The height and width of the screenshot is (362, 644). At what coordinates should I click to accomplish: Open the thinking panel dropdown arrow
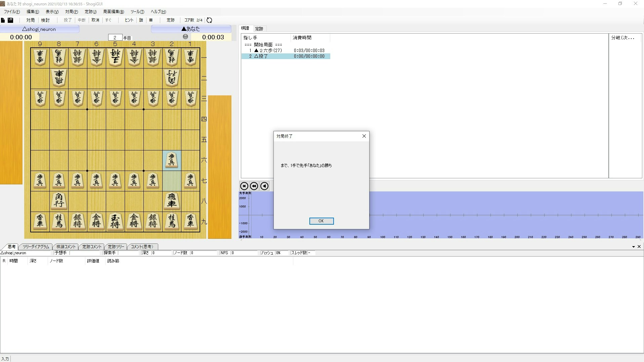pyautogui.click(x=634, y=246)
